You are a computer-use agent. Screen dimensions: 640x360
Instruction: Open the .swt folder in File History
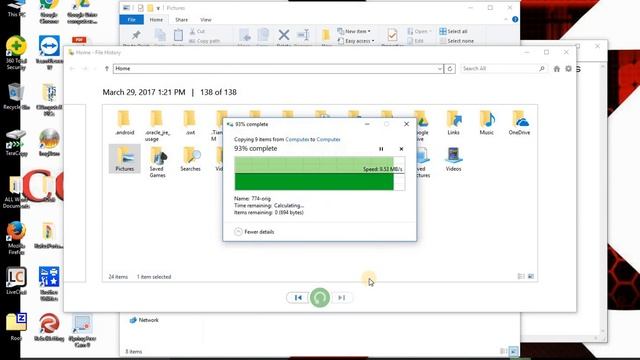coord(190,122)
